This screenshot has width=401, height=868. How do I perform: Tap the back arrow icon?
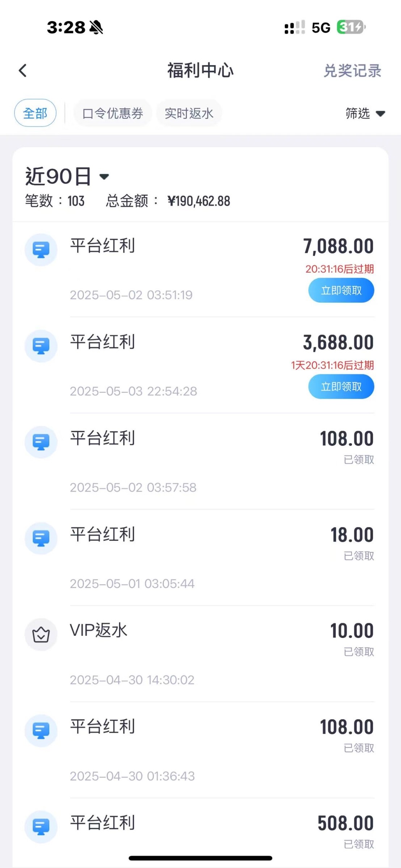(x=23, y=71)
